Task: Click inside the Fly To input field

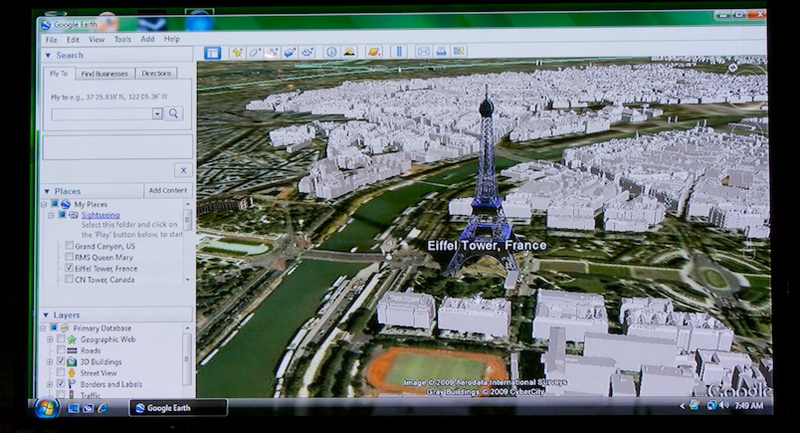Action: point(102,114)
